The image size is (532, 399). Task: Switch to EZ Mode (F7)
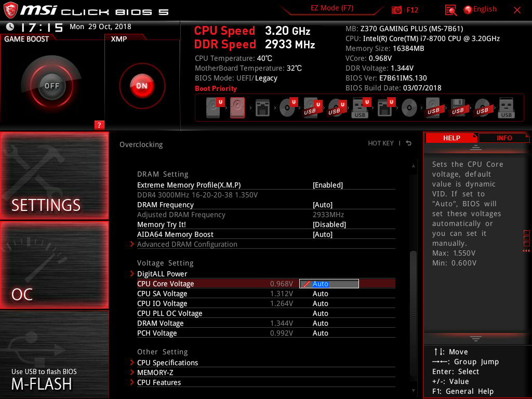[332, 8]
